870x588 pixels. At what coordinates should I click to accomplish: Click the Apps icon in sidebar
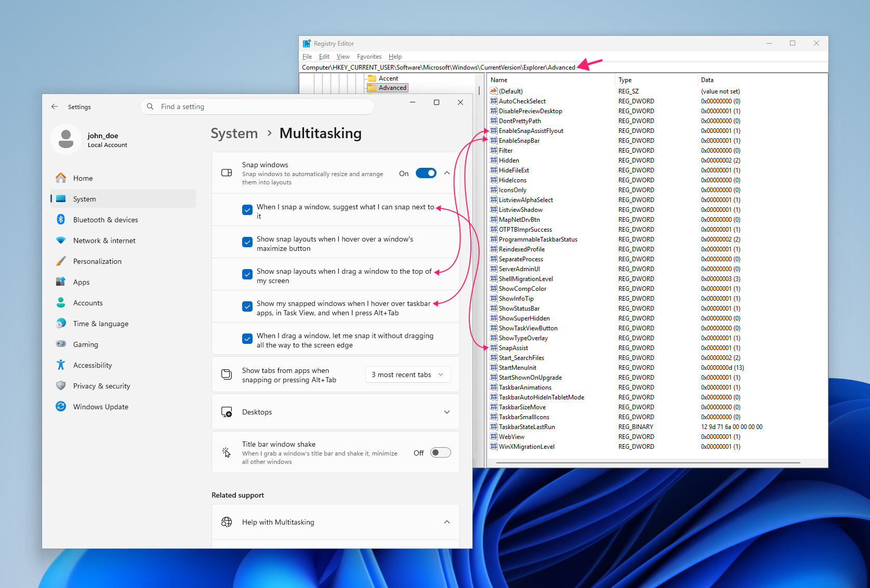coord(61,282)
